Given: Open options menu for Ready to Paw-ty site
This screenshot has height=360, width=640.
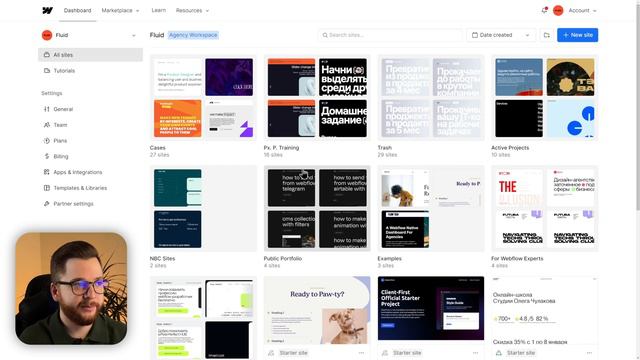Looking at the screenshot, I should pos(361,353).
